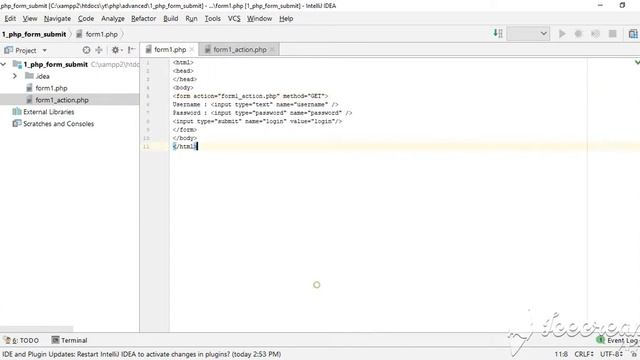Open Project Structure icon at toolbar right

pyautogui.click(x=633, y=33)
